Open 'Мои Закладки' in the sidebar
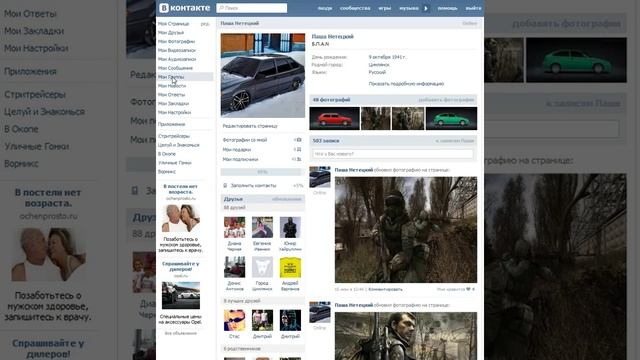 (x=173, y=104)
